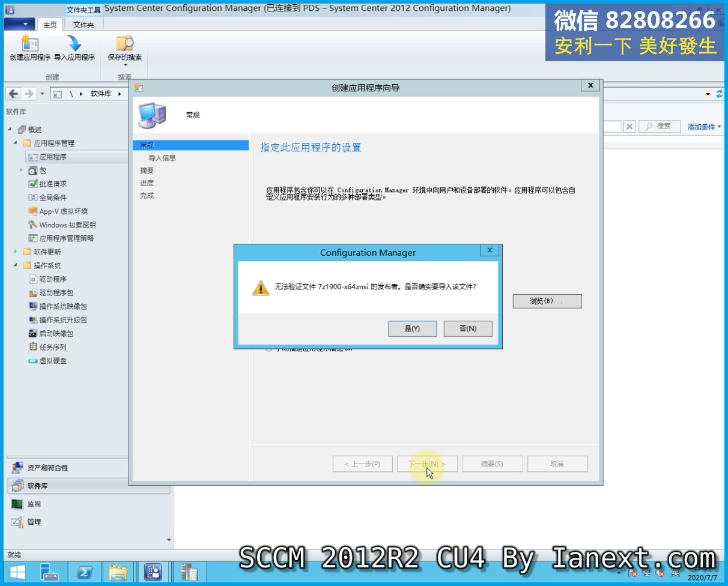Open the App-V 虚拟环境 node
728x586 pixels.
[63, 211]
